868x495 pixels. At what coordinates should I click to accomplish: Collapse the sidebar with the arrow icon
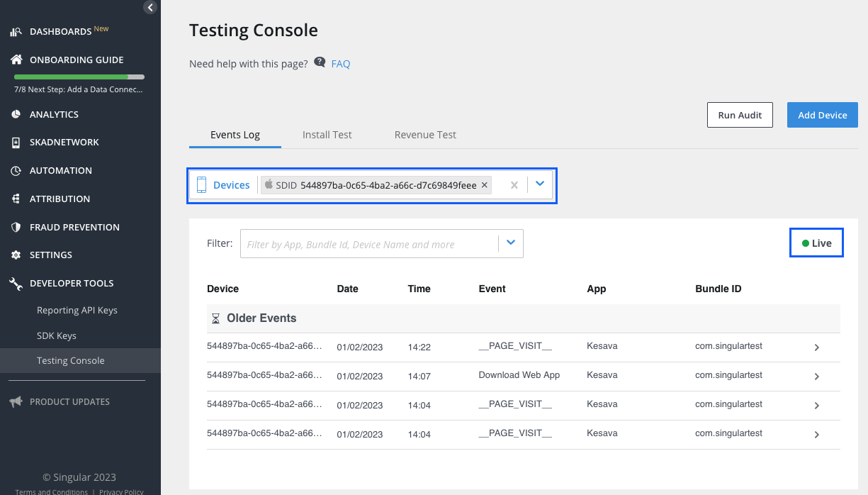(150, 7)
